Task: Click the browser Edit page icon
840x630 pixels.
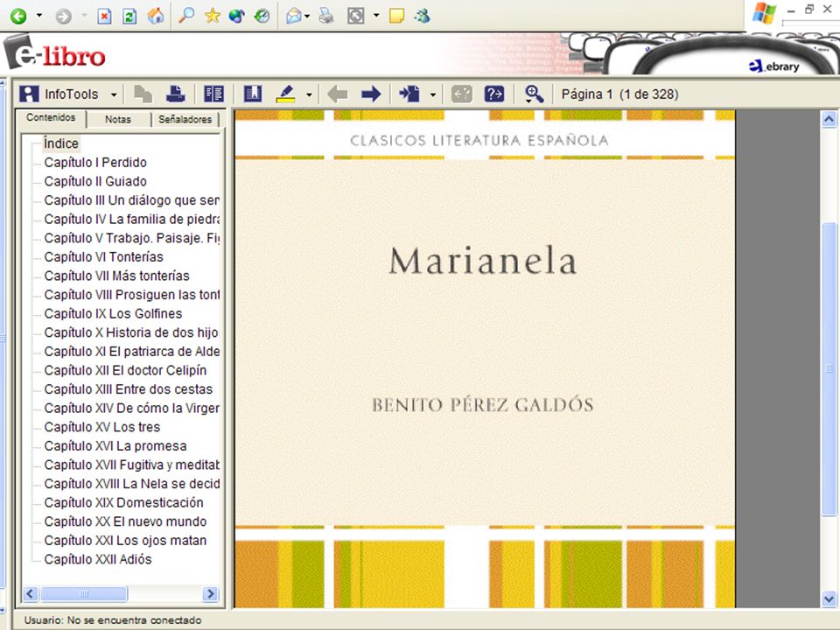Action: pyautogui.click(x=356, y=16)
